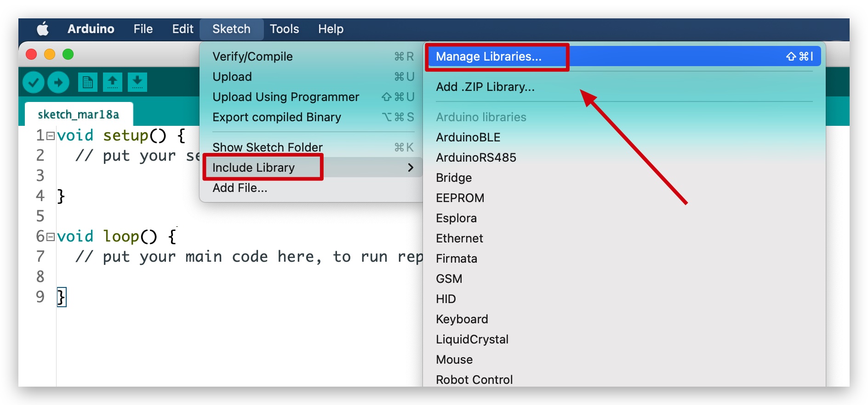
Task: Include the Ethernet library
Action: [624, 238]
